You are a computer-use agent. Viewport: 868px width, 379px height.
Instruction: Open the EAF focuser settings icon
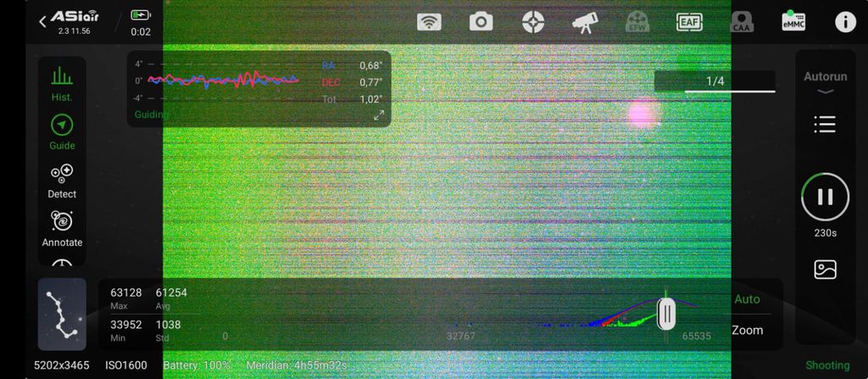[689, 22]
